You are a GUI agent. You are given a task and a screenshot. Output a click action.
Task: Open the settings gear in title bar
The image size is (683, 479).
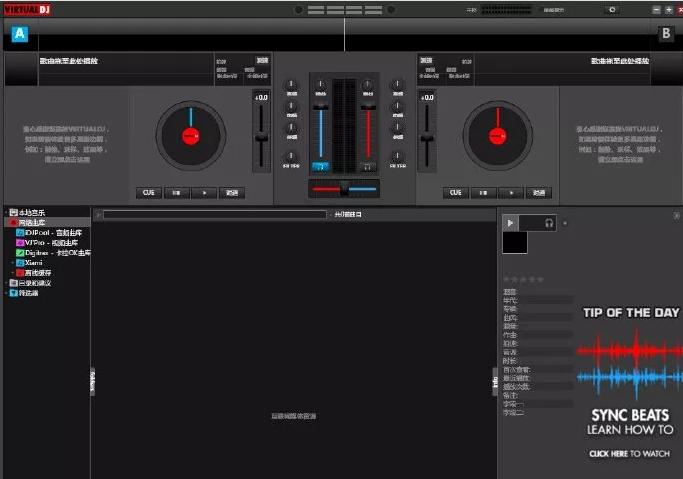pyautogui.click(x=612, y=10)
